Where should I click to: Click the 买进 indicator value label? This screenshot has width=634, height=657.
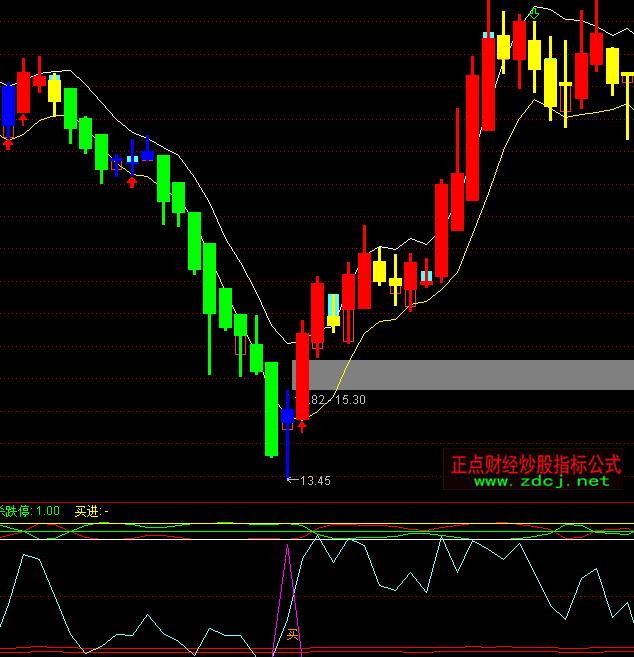(92, 510)
